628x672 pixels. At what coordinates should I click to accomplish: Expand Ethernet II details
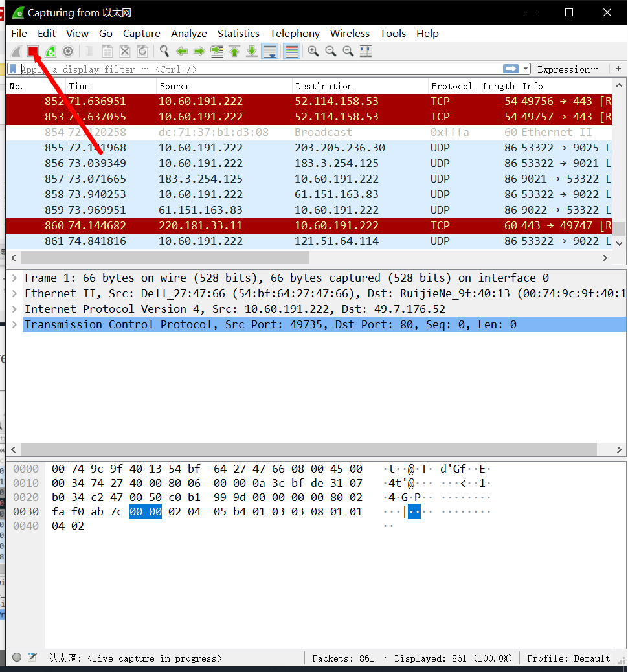coord(15,293)
